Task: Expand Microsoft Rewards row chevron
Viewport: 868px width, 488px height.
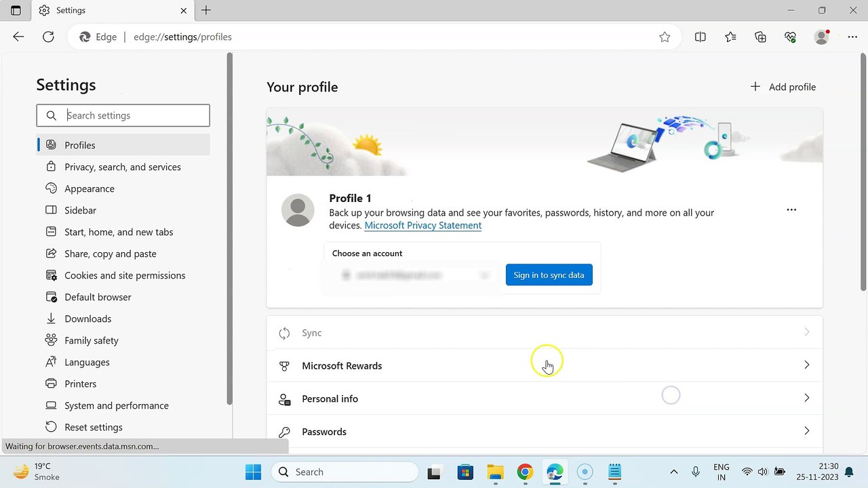Action: [x=806, y=365]
